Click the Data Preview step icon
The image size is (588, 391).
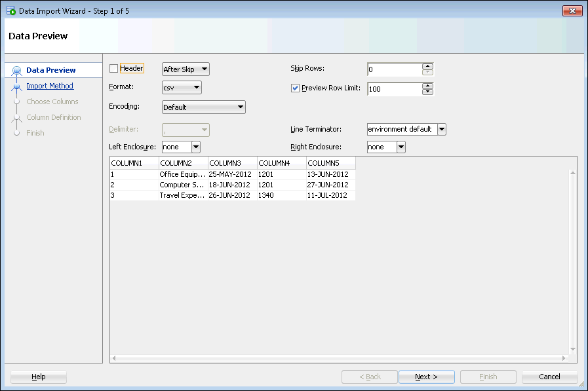click(x=17, y=70)
